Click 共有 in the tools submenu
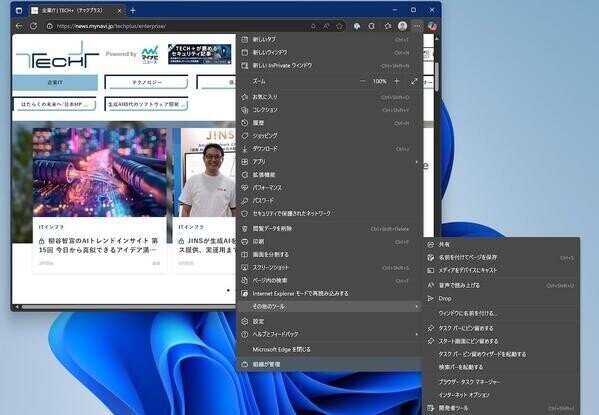 pyautogui.click(x=501, y=244)
